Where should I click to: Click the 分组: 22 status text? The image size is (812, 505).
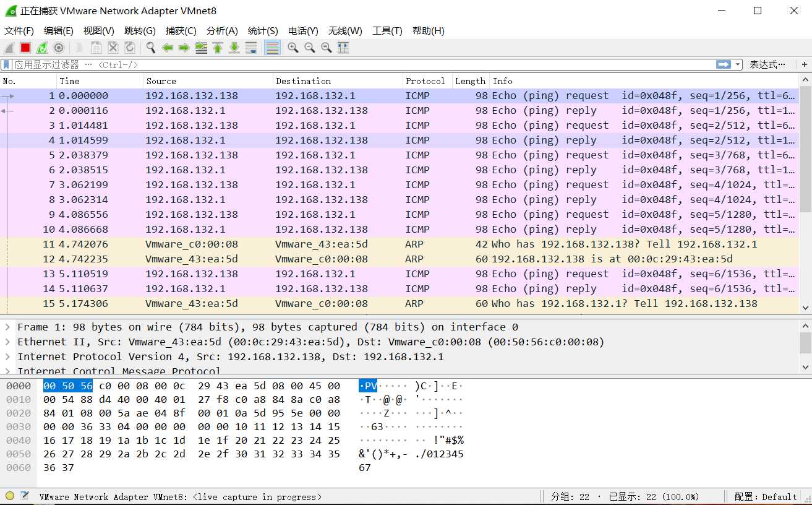[x=570, y=496]
